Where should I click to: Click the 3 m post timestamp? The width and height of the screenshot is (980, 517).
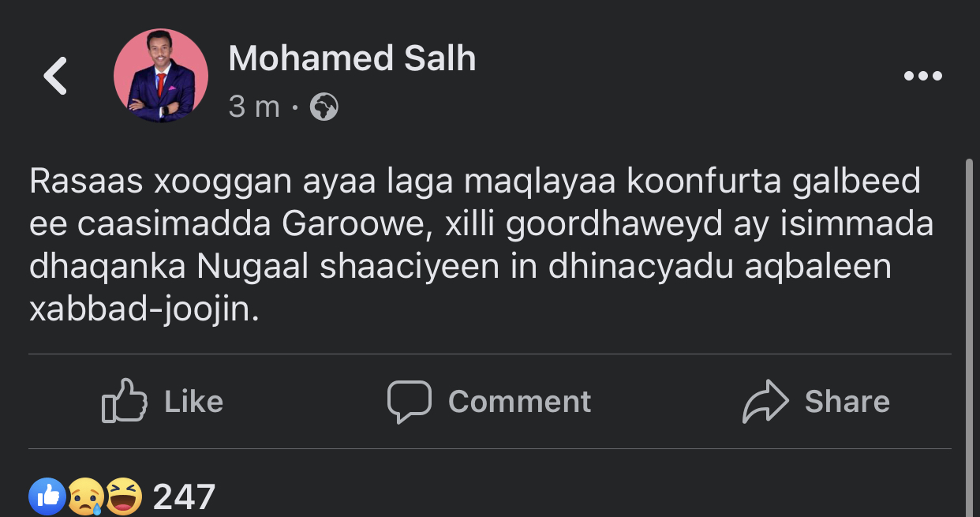pyautogui.click(x=254, y=107)
